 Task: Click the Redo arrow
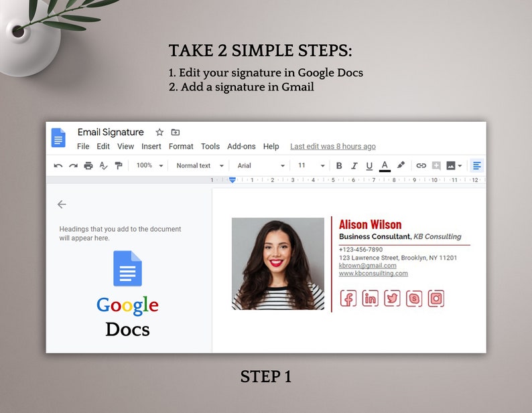click(x=73, y=166)
